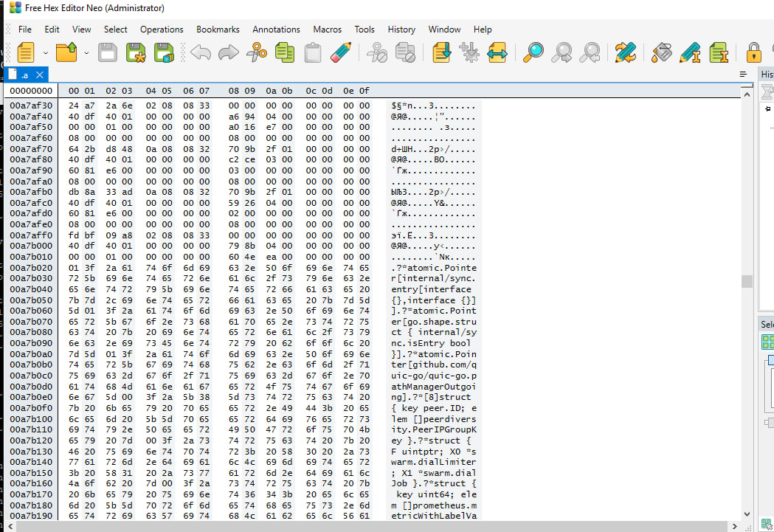The height and width of the screenshot is (532, 774).
Task: Open the document tab list menu
Action: [743, 75]
